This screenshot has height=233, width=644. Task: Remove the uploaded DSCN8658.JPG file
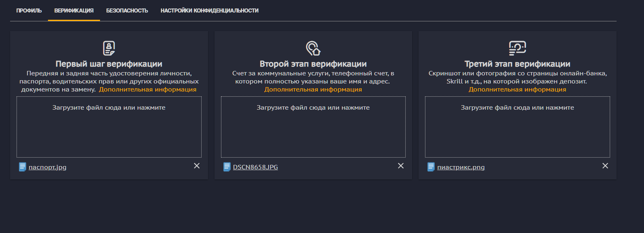(401, 166)
